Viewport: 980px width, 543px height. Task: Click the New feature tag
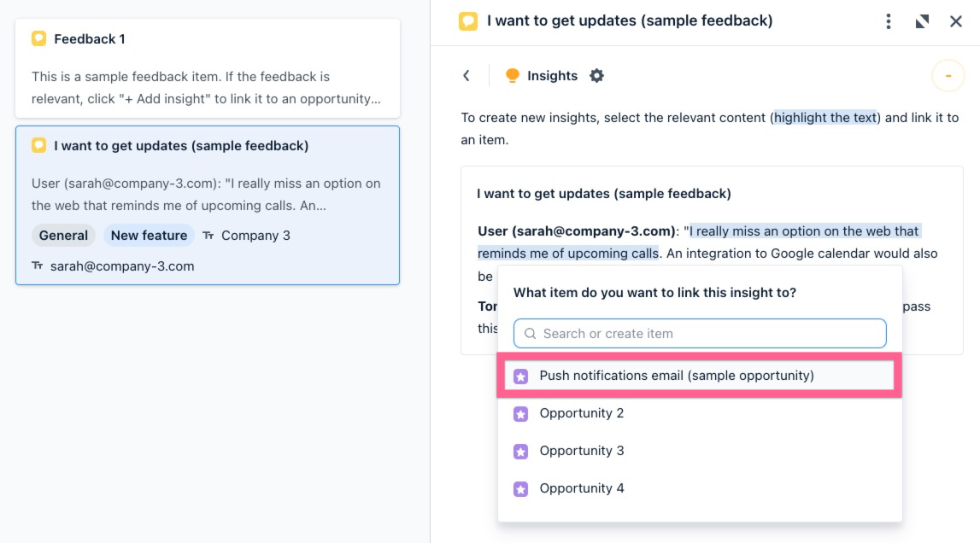tap(149, 236)
